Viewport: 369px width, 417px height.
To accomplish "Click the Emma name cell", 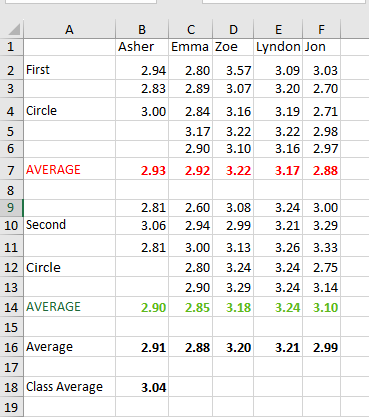I will pyautogui.click(x=191, y=47).
